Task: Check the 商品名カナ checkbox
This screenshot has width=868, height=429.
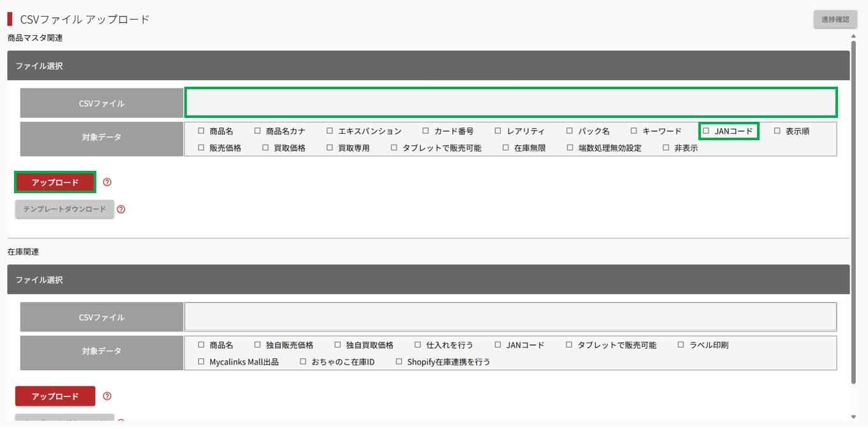Action: pos(258,131)
